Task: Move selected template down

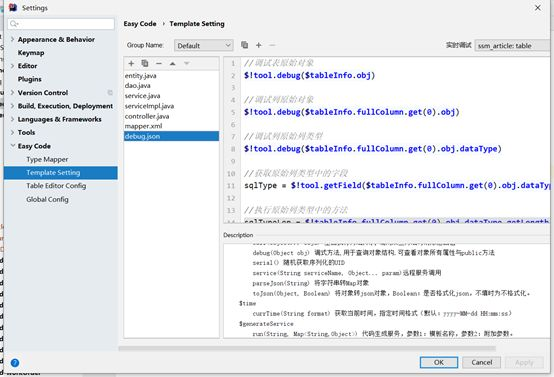Action: (187, 63)
